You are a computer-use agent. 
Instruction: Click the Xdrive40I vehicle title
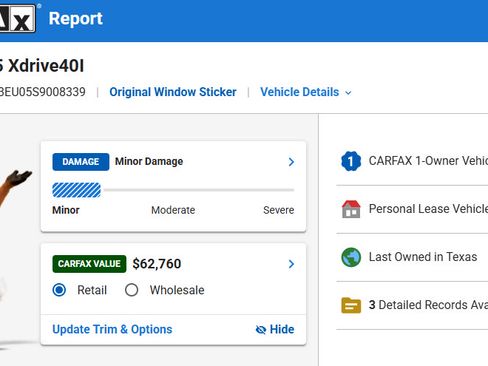42,66
